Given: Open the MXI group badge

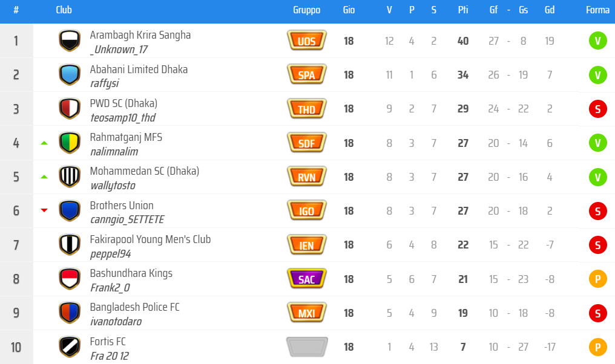Looking at the screenshot, I should click(307, 313).
